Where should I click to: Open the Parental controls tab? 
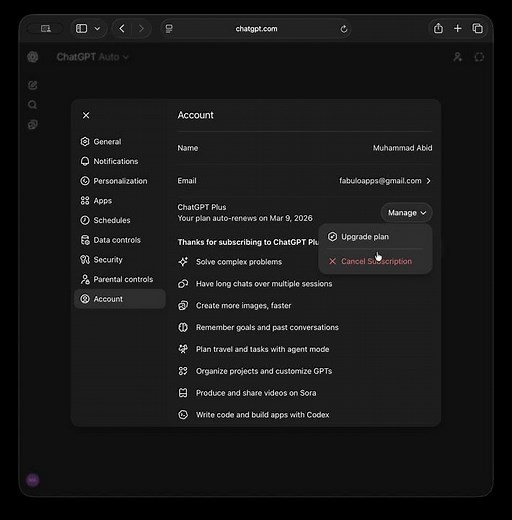[120, 279]
